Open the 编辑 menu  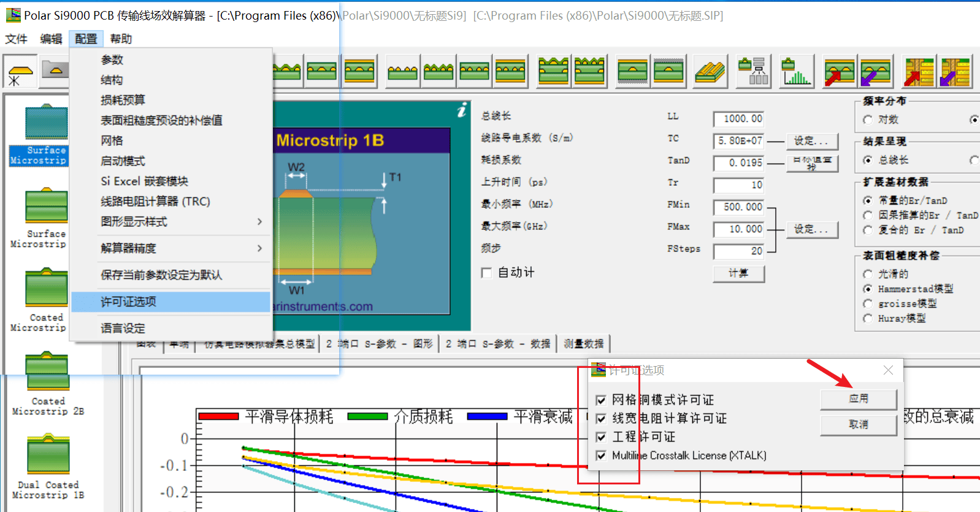(x=52, y=39)
